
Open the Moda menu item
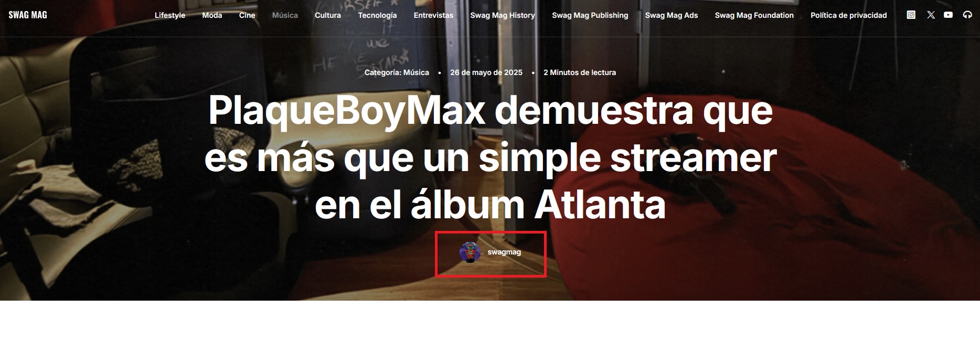pyautogui.click(x=212, y=15)
